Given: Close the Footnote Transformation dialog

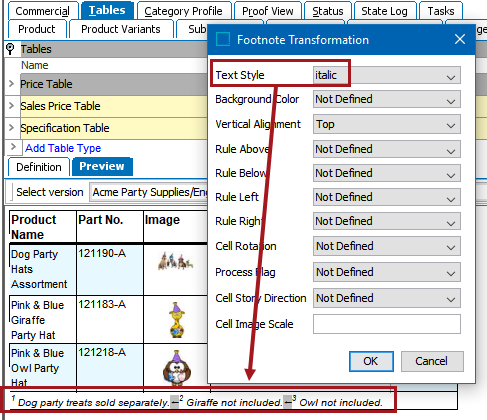Looking at the screenshot, I should pyautogui.click(x=460, y=39).
